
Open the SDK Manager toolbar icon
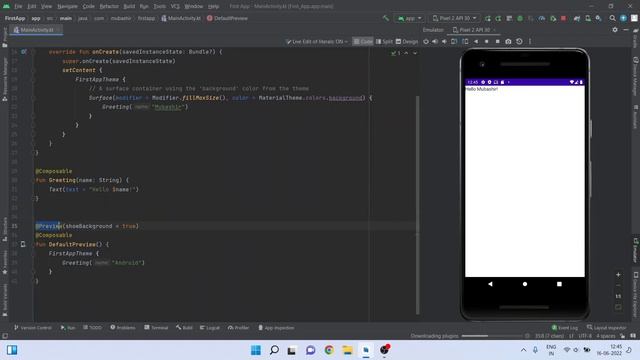(x=598, y=18)
